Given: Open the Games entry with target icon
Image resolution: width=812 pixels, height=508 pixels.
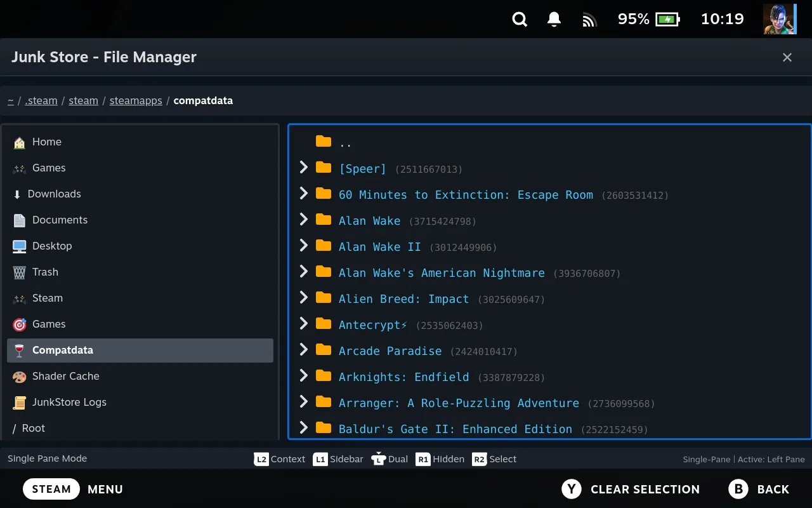Looking at the screenshot, I should (x=140, y=324).
